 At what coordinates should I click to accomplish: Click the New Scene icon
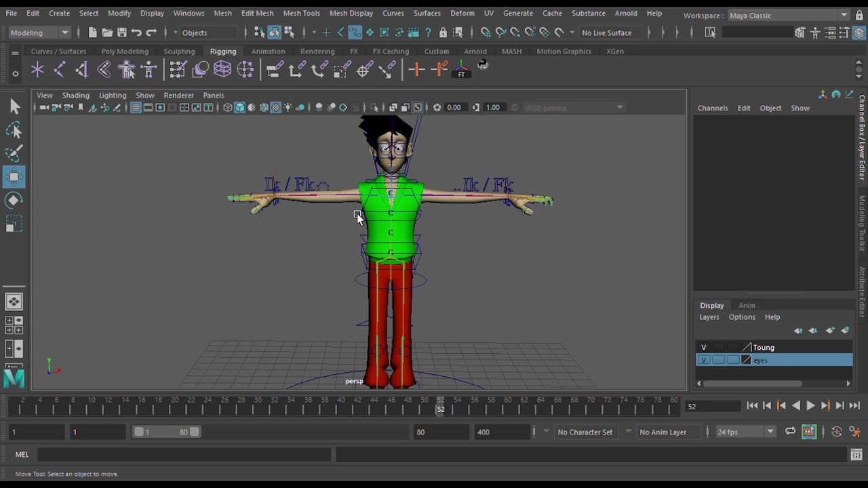tap(92, 33)
